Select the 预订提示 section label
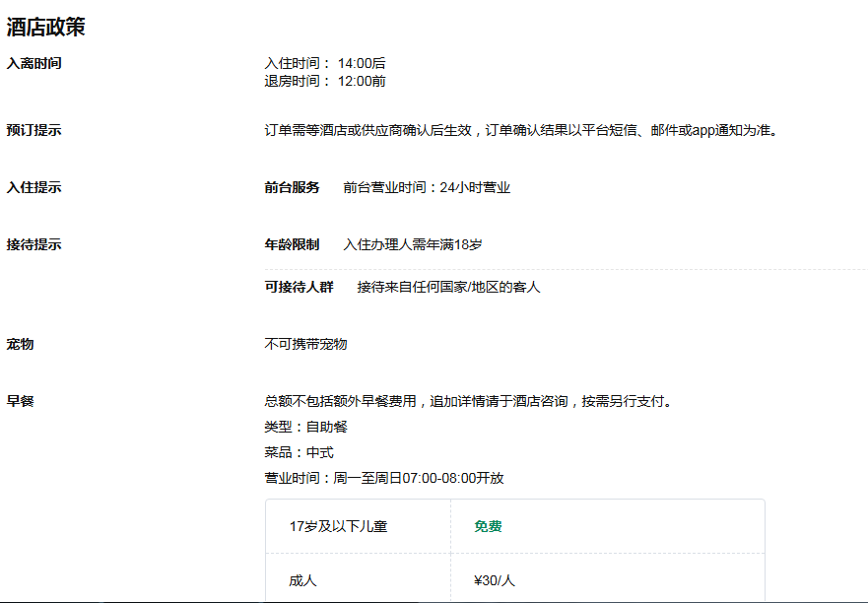Viewport: 868px width, 603px height. [34, 130]
